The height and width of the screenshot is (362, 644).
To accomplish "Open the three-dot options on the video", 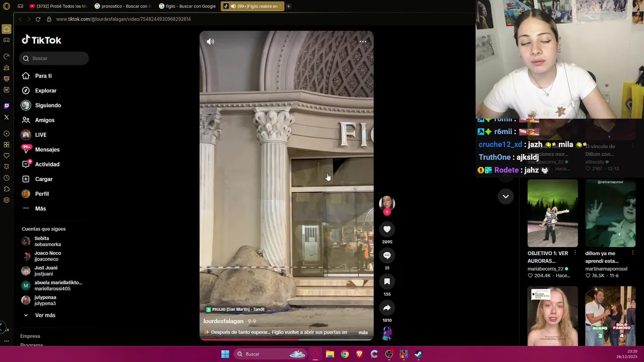I will point(363,42).
